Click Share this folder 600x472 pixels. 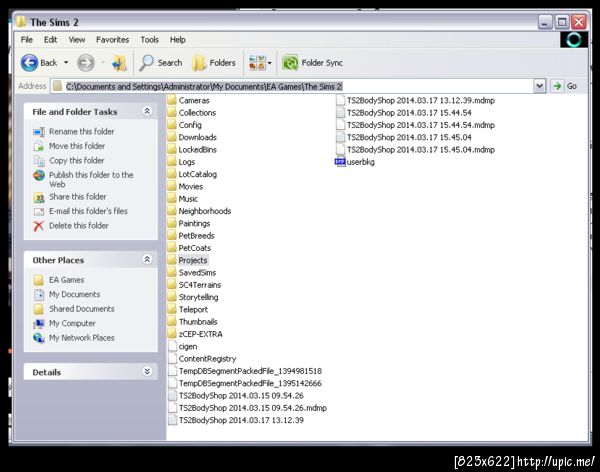(70, 197)
